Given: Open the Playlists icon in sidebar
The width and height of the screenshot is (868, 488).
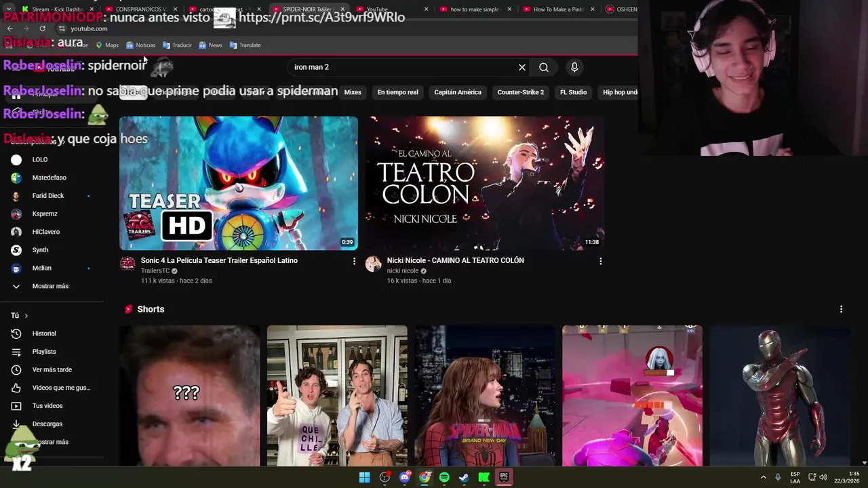Looking at the screenshot, I should point(16,352).
